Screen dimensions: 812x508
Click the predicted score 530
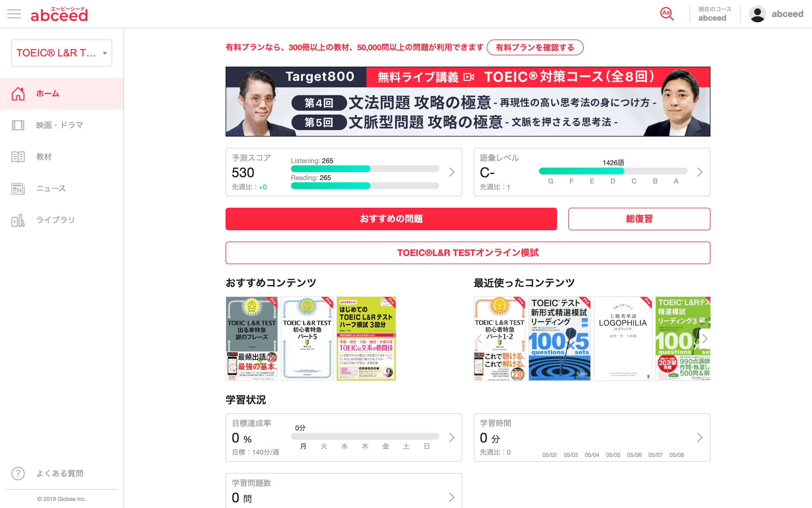coord(243,173)
